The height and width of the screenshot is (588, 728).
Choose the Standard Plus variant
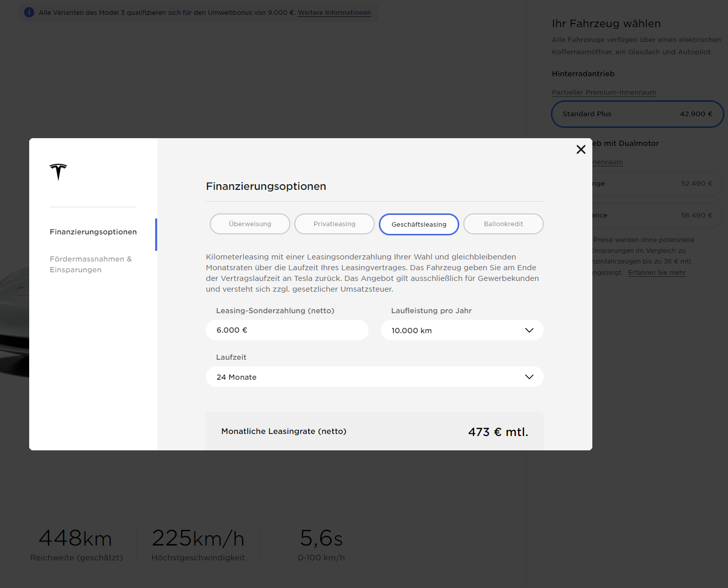click(637, 114)
